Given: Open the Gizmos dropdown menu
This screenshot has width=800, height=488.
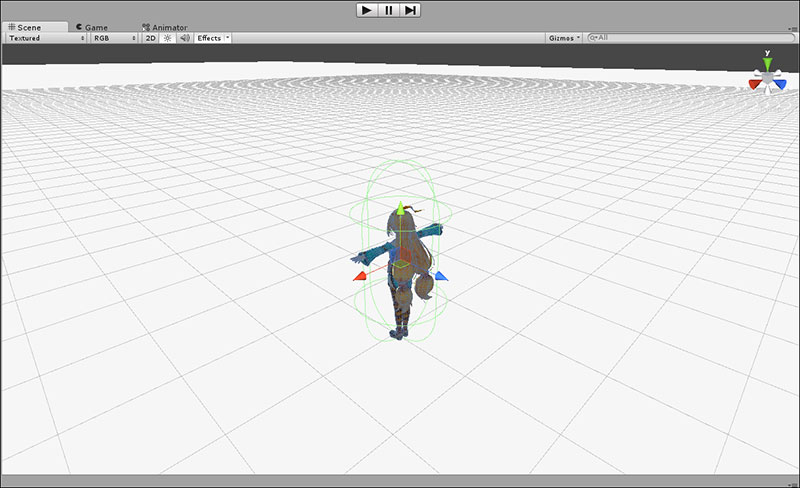Looking at the screenshot, I should (564, 38).
